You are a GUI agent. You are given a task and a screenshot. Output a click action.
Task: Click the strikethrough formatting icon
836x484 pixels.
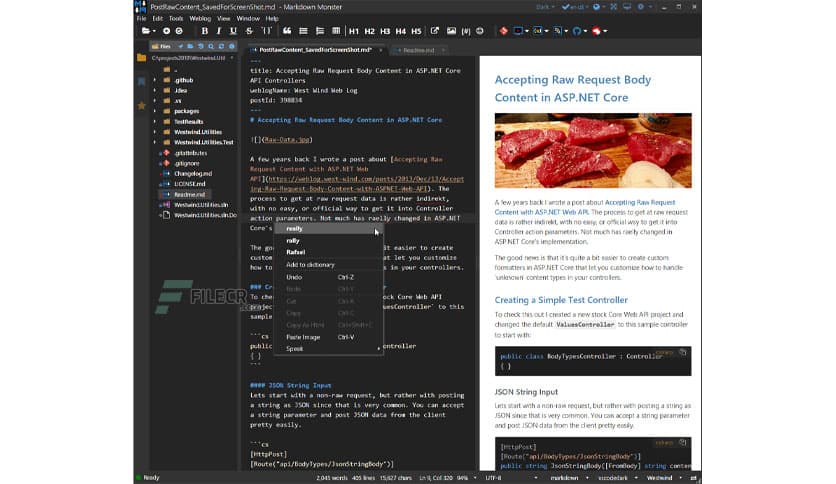tap(247, 31)
